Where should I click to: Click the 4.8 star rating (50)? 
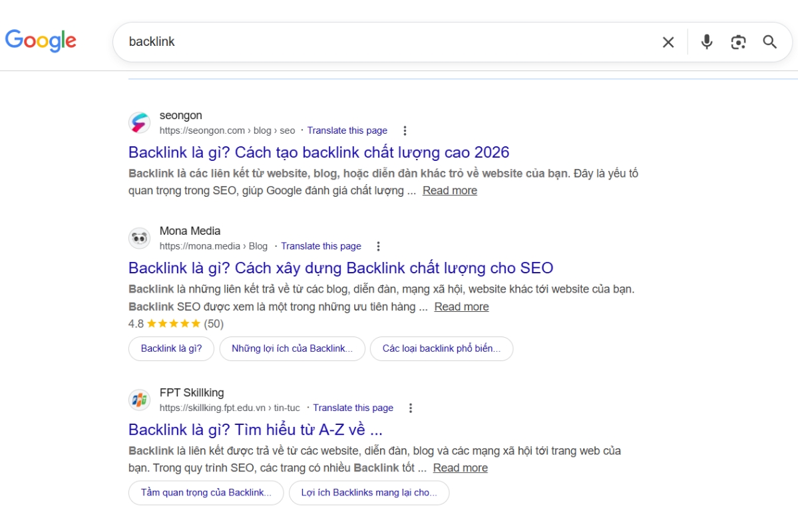(176, 324)
